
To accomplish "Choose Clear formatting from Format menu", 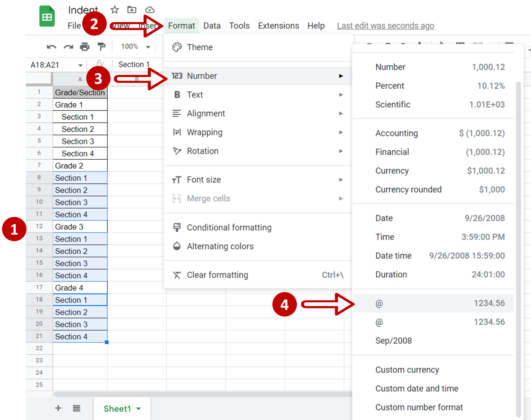I will point(217,275).
